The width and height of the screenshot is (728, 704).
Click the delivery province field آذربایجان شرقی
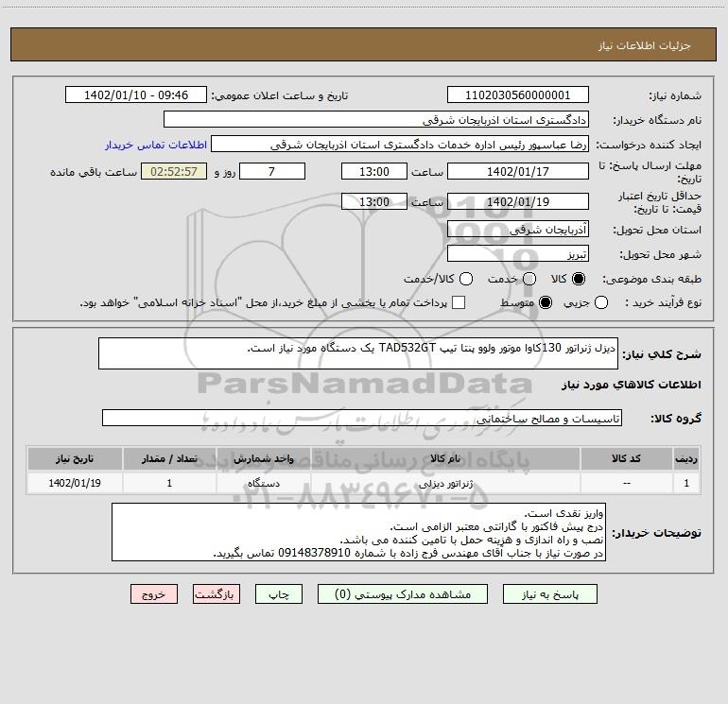coord(518,230)
